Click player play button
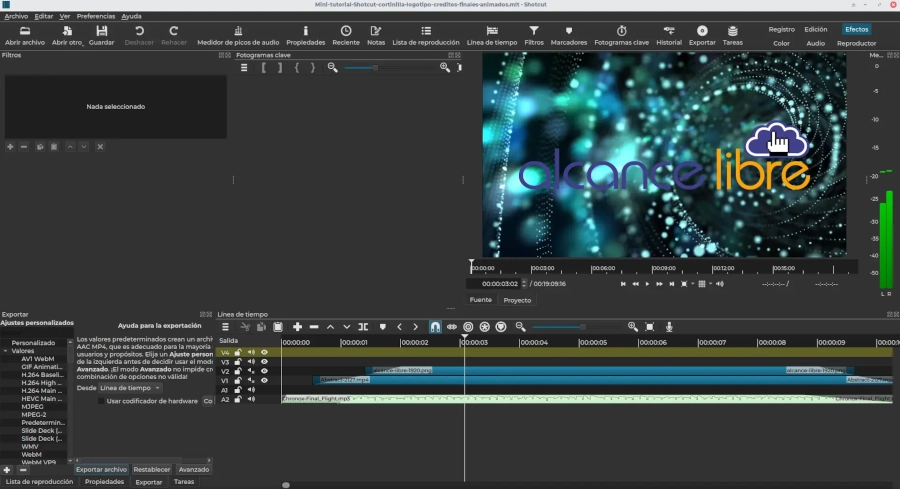 (647, 284)
